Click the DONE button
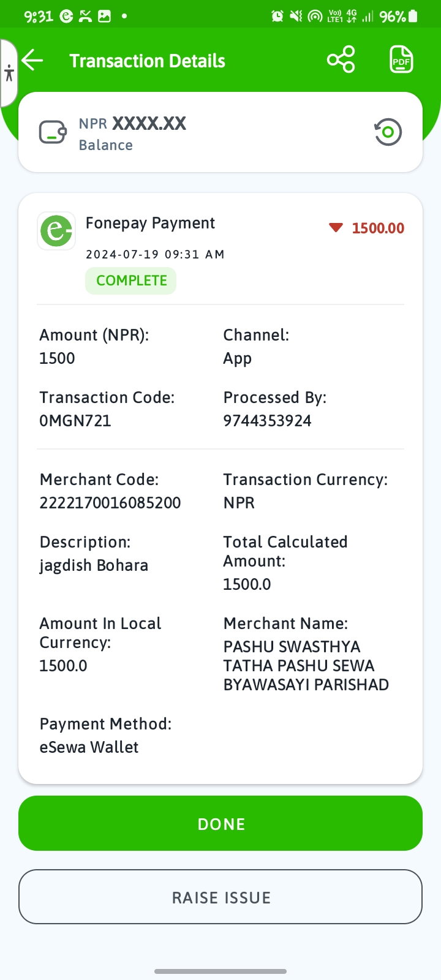The image size is (441, 980). [221, 823]
